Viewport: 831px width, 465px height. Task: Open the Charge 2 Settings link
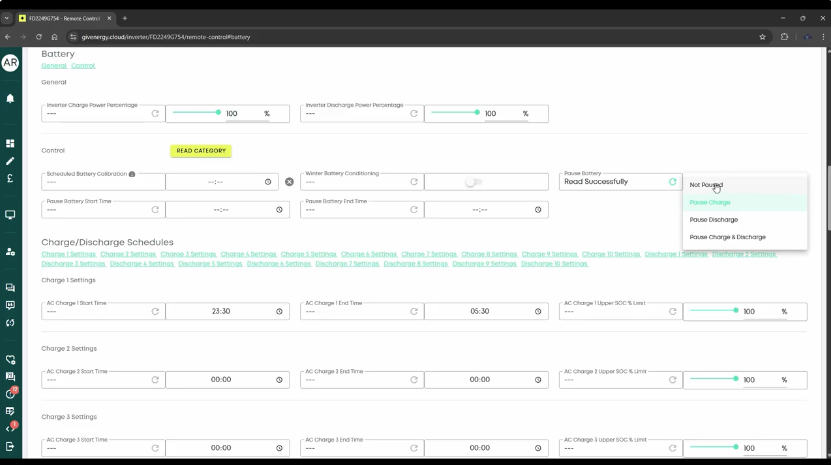[128, 255]
